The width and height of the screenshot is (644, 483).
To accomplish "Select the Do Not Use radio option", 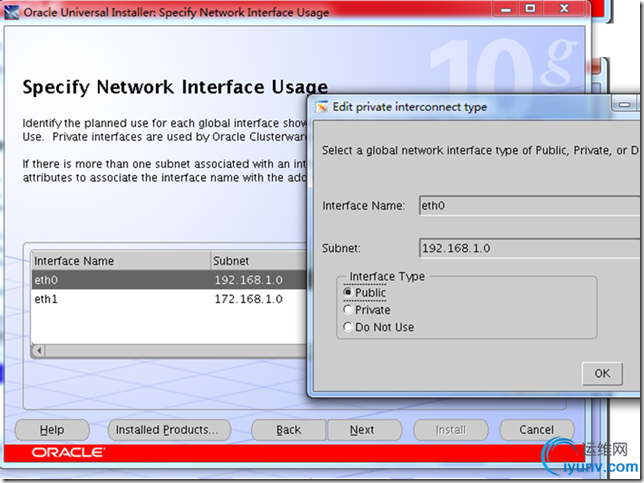I will coord(348,327).
